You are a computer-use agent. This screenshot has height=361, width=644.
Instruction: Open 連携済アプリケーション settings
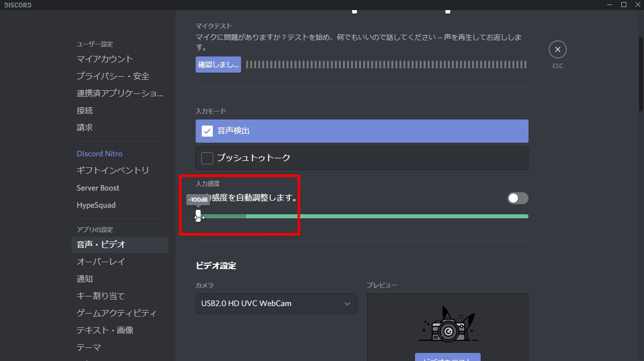point(120,93)
